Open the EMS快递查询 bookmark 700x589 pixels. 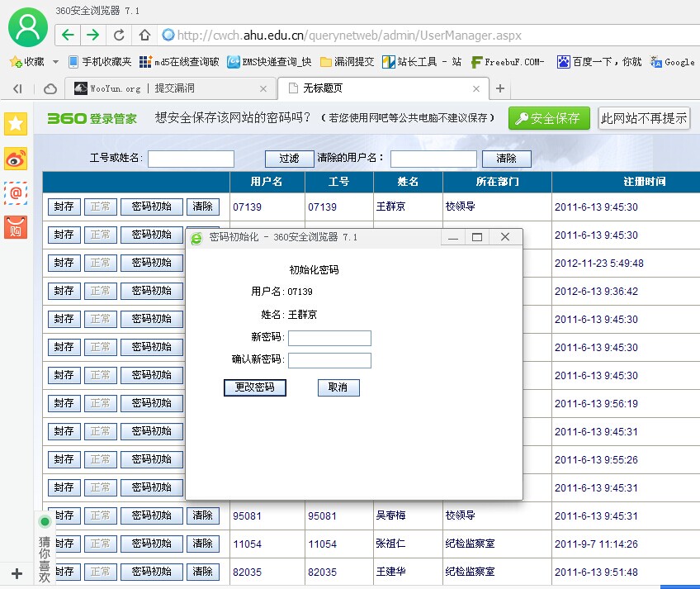click(x=269, y=62)
